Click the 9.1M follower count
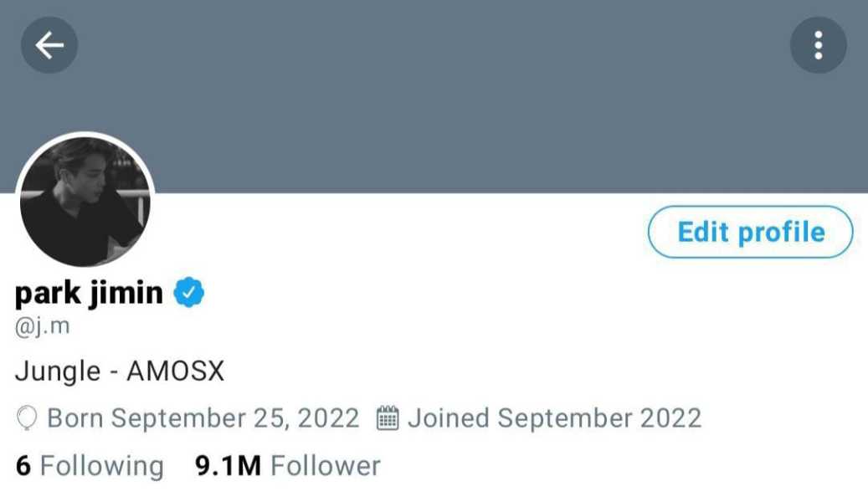Image resolution: width=868 pixels, height=502 pixels. (x=228, y=466)
